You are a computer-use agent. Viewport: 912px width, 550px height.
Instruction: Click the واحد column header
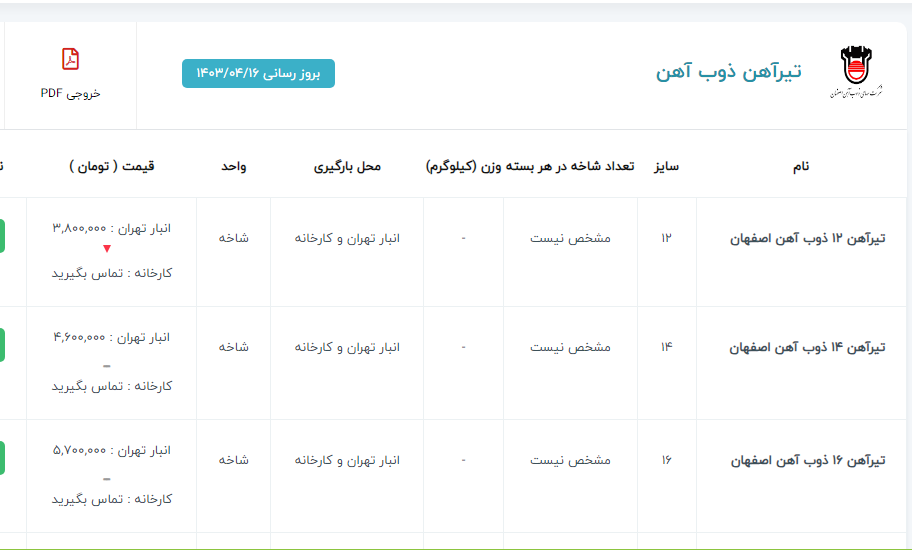pyautogui.click(x=233, y=166)
